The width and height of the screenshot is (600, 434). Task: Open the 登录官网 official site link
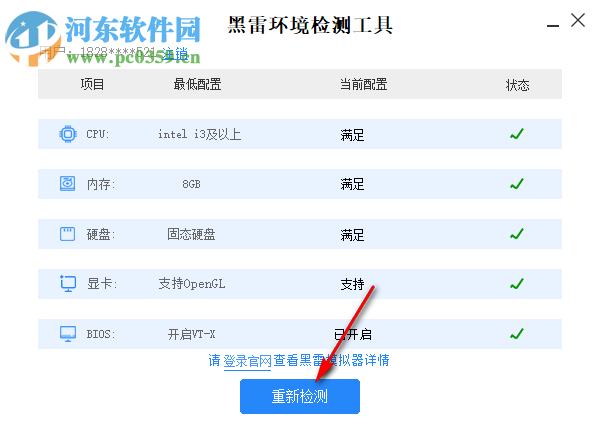(247, 361)
